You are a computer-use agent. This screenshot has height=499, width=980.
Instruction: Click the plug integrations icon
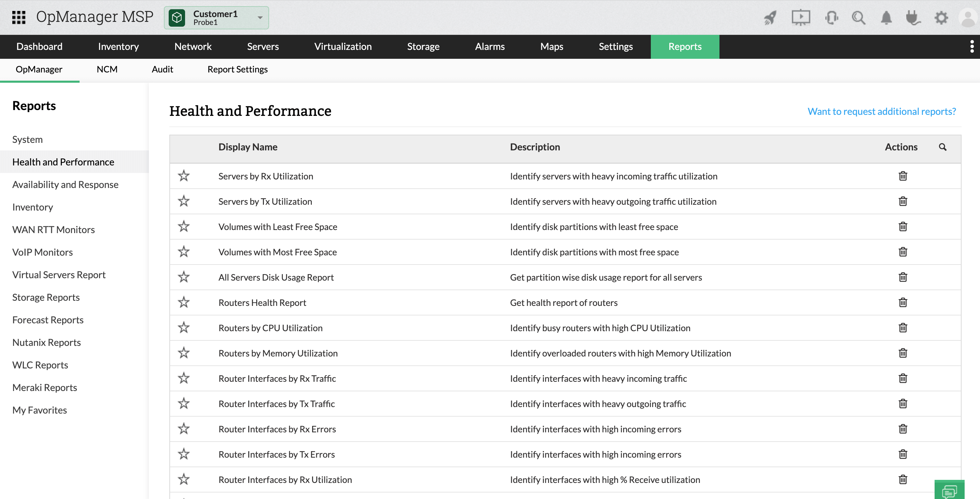(913, 17)
